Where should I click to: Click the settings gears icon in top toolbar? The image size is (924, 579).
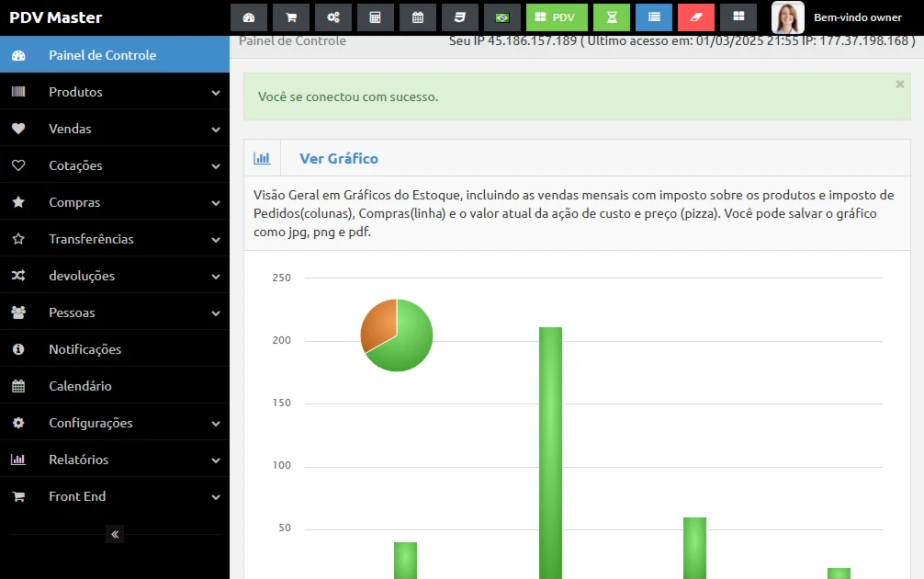333,17
